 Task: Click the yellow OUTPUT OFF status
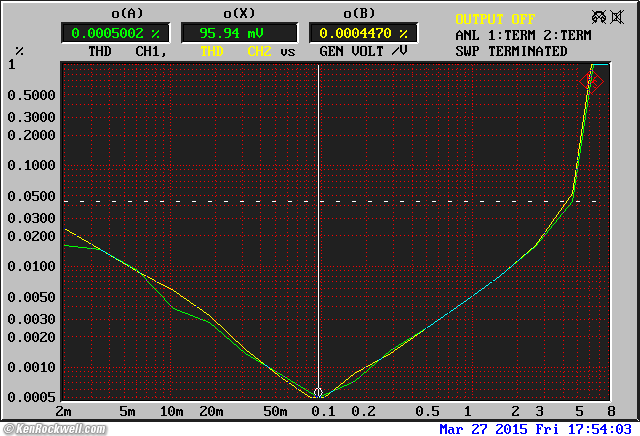click(495, 19)
